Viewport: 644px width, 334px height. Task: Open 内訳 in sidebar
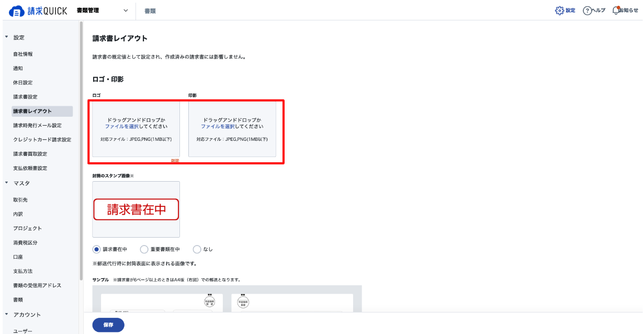[18, 214]
